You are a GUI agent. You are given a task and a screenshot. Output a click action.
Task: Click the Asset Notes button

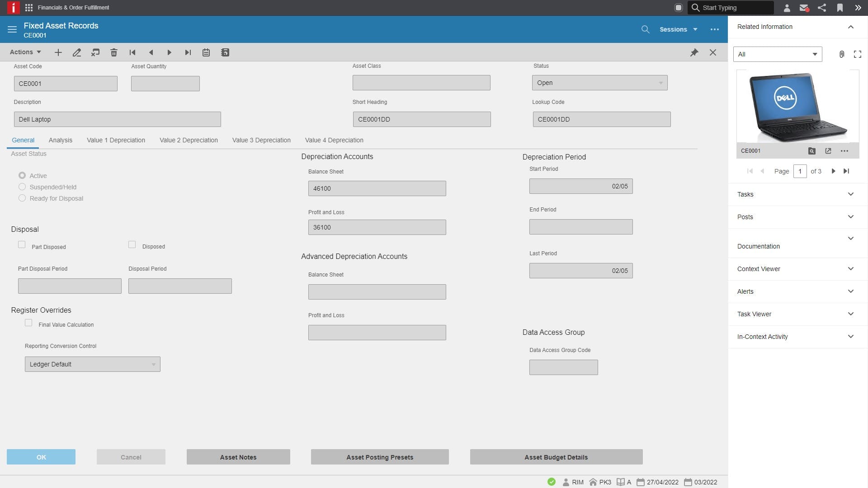click(x=238, y=457)
